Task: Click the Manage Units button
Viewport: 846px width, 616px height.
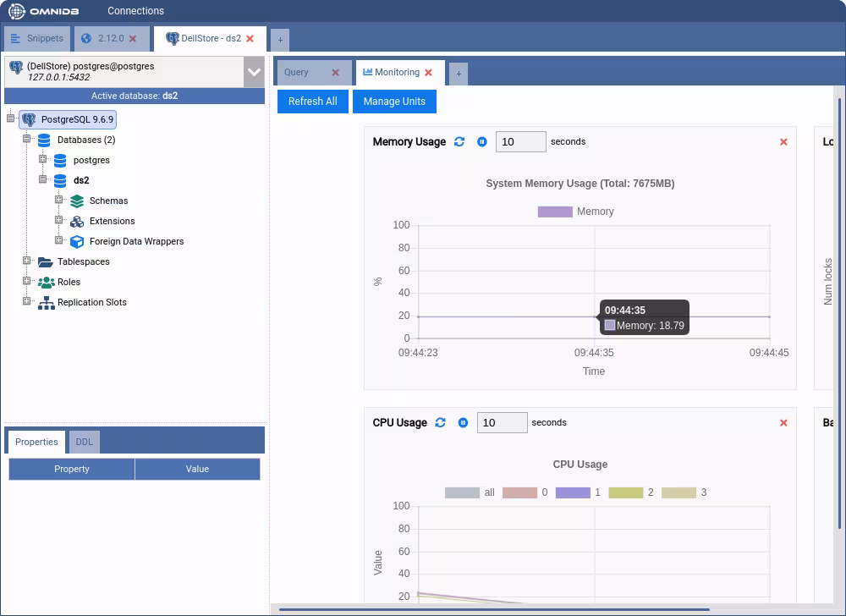Action: (394, 102)
